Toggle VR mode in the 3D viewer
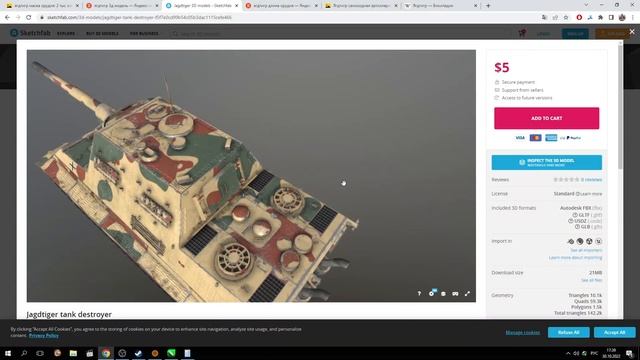Image resolution: width=640 pixels, height=360 pixels. [455, 293]
